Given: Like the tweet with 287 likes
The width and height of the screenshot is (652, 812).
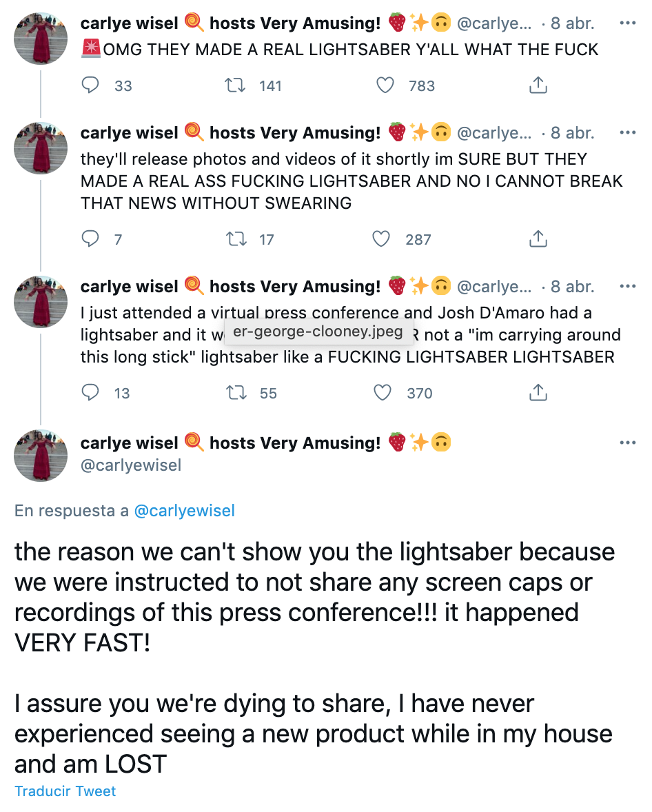Looking at the screenshot, I should tap(381, 239).
